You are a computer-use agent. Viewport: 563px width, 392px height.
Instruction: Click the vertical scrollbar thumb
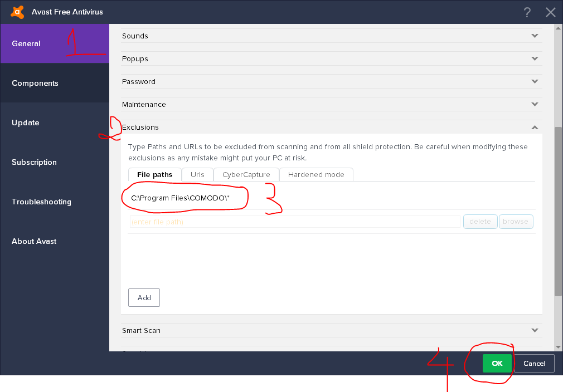coord(558,211)
